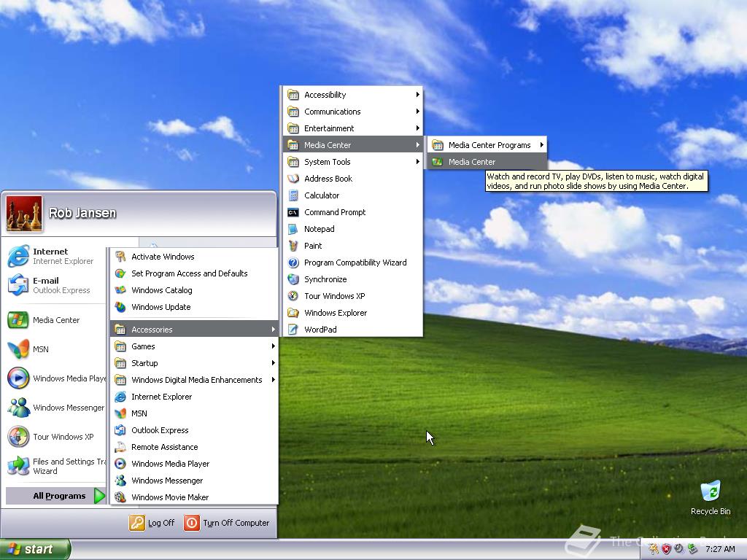Viewport: 747px width, 560px height.
Task: Open Files and Settings Transfer Wizard
Action: [x=55, y=466]
